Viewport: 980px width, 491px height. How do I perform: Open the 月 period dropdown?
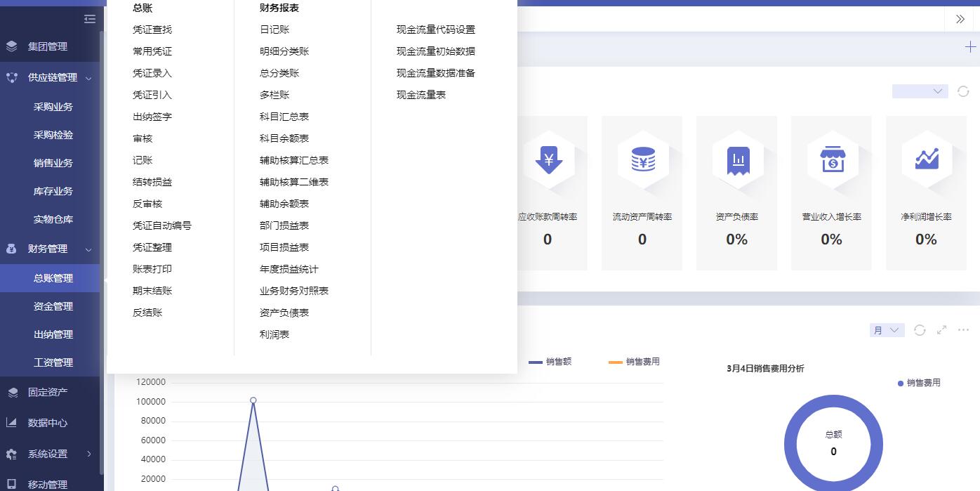(887, 330)
